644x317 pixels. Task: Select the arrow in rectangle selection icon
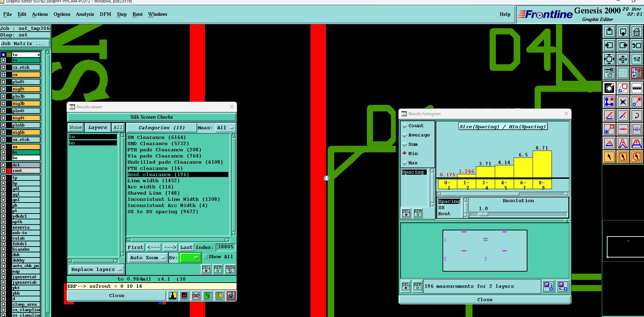tap(623, 157)
